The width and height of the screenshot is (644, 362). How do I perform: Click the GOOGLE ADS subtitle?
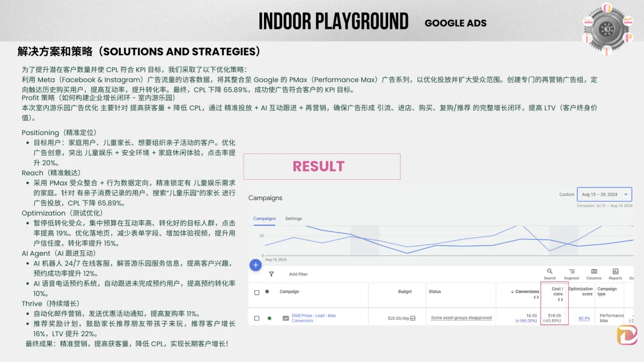click(456, 23)
